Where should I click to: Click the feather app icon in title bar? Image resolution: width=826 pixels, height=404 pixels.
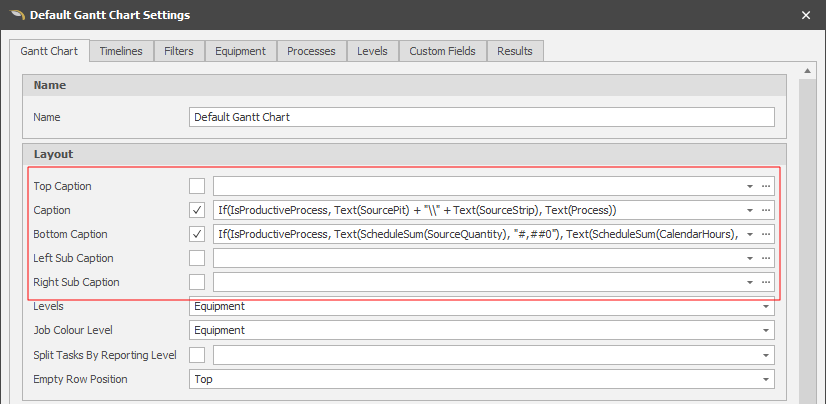[x=14, y=15]
